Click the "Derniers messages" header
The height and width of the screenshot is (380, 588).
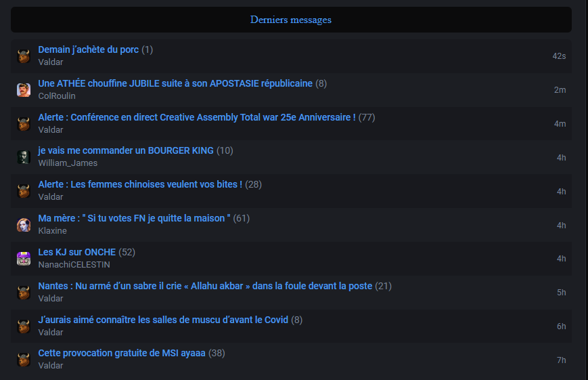(x=291, y=20)
